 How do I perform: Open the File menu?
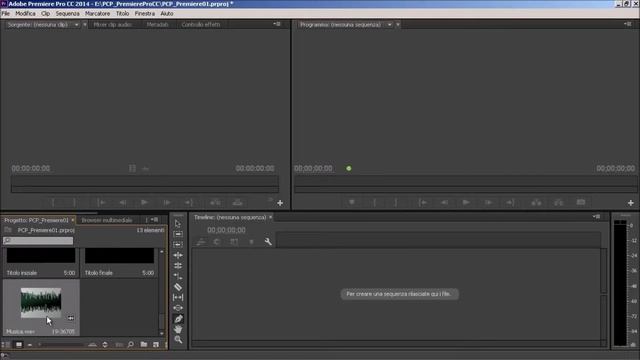(6, 13)
